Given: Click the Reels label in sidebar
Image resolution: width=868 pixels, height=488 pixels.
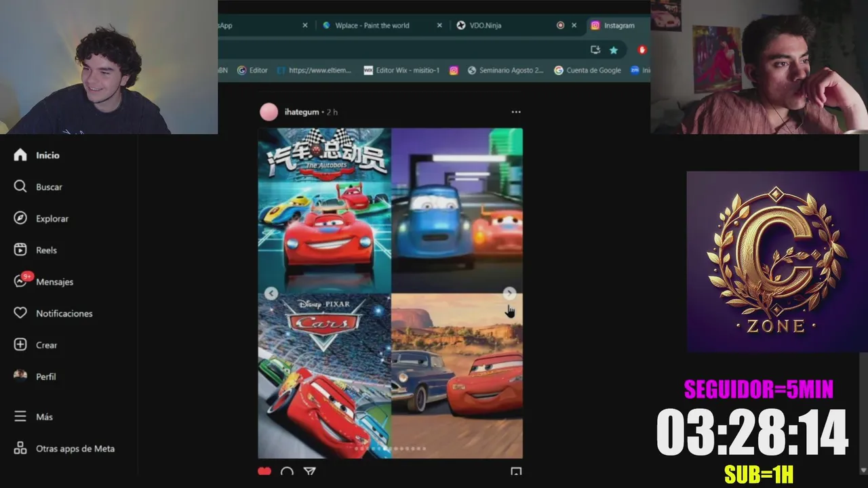Looking at the screenshot, I should pos(46,250).
